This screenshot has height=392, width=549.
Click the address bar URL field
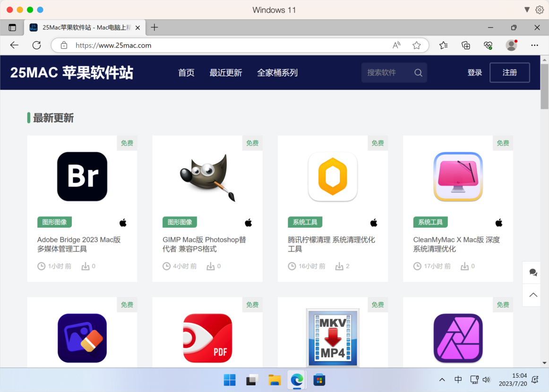[240, 45]
